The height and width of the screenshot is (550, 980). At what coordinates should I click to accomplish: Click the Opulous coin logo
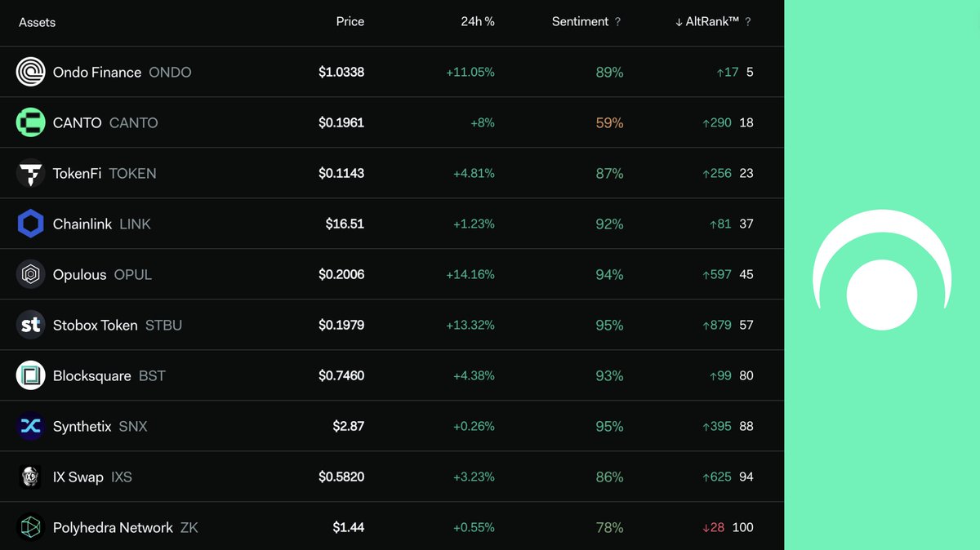pyautogui.click(x=30, y=274)
